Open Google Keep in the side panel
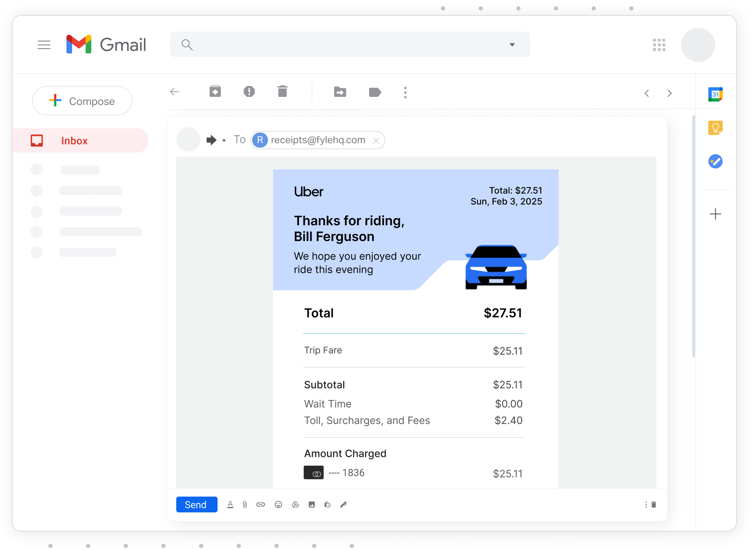Screen dimensions: 756x550 click(715, 128)
